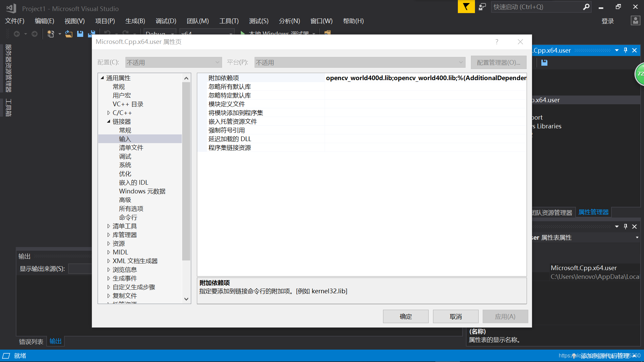This screenshot has height=362, width=644.
Task: Collapse the 链接器 tree node
Action: (109, 121)
